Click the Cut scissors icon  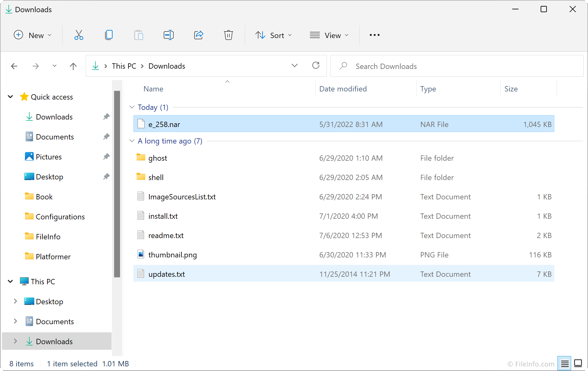(79, 35)
